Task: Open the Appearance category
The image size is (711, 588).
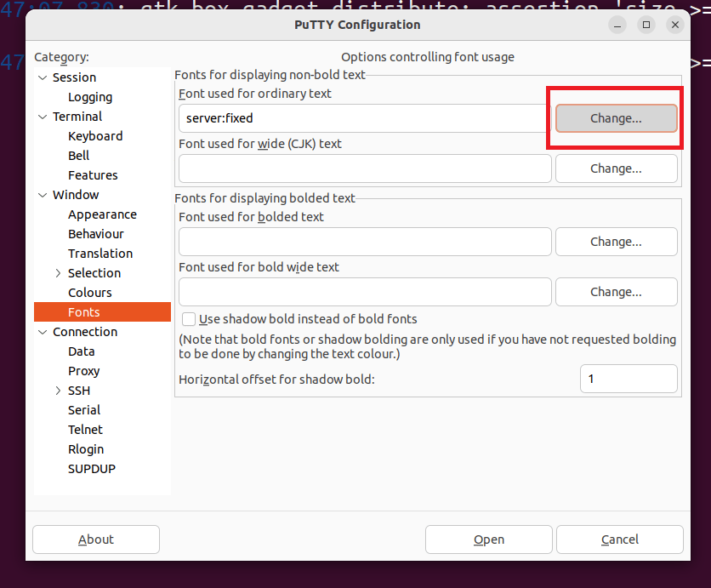Action: coord(102,214)
